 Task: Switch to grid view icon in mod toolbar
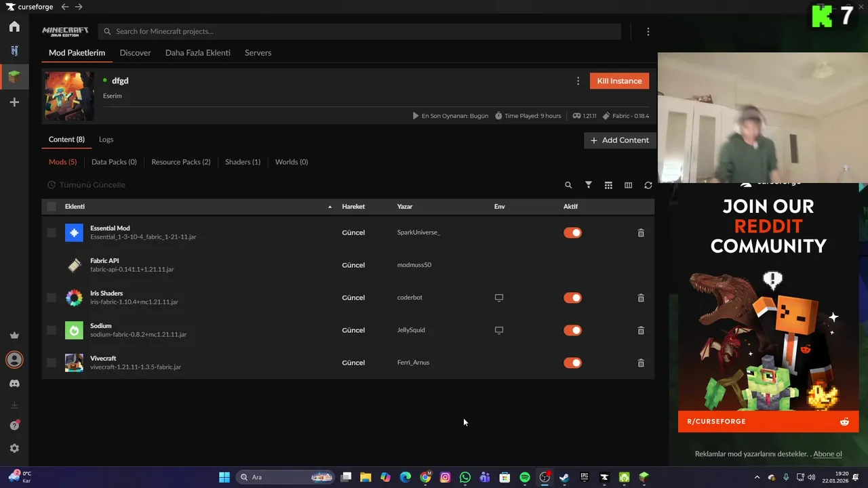pyautogui.click(x=608, y=185)
